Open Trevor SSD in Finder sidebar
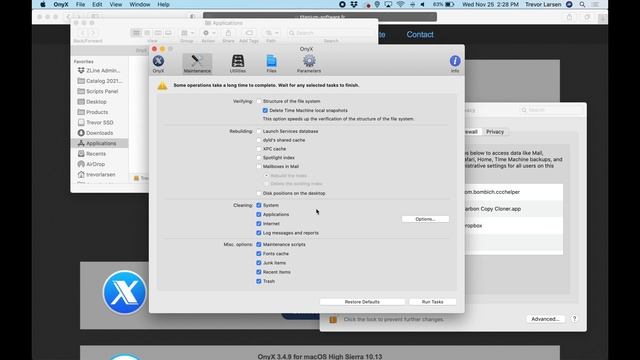 [99, 122]
